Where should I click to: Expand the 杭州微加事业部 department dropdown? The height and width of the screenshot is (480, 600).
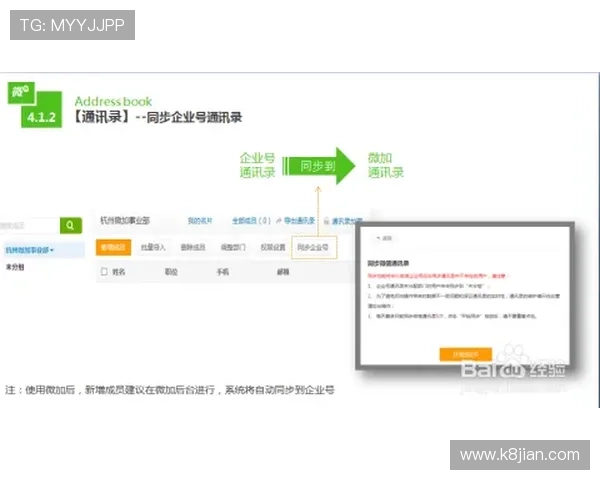pyautogui.click(x=29, y=250)
